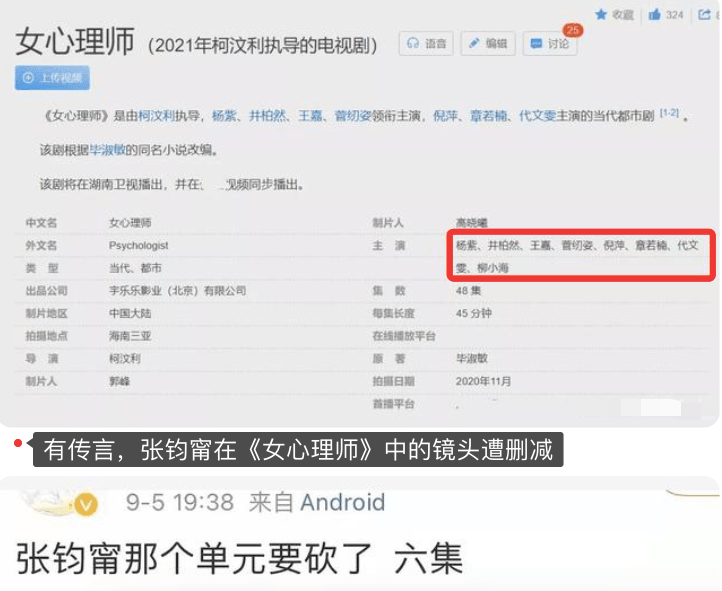Click the 25 notification badge on 讨论

click(x=573, y=30)
